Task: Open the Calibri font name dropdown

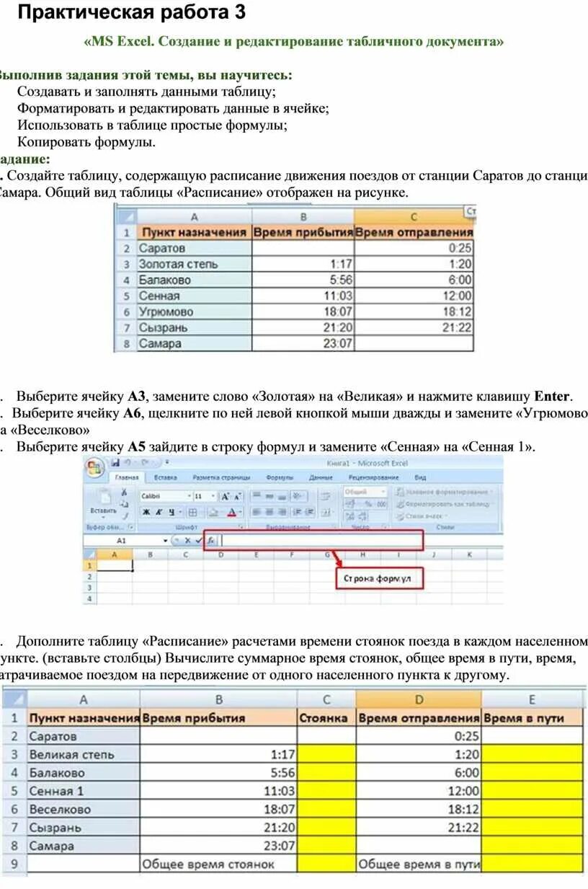Action: pyautogui.click(x=189, y=496)
